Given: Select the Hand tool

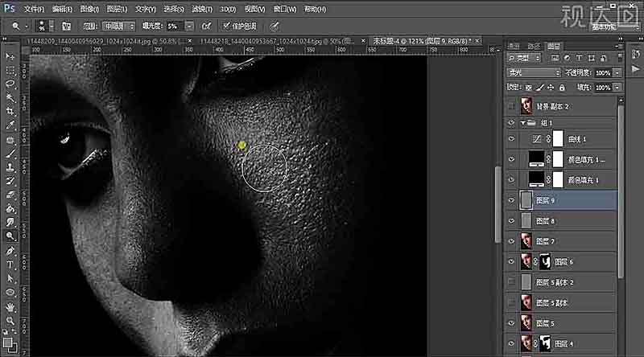Looking at the screenshot, I should (10, 306).
